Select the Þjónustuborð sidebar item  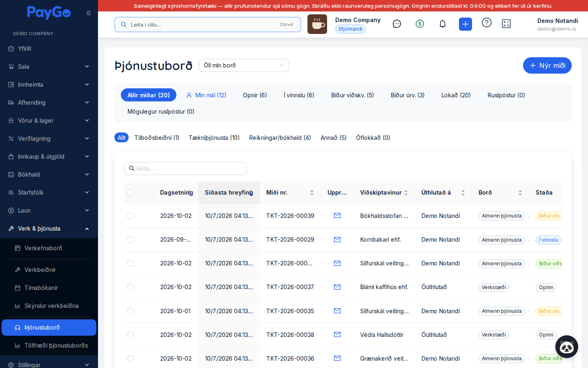tap(49, 328)
